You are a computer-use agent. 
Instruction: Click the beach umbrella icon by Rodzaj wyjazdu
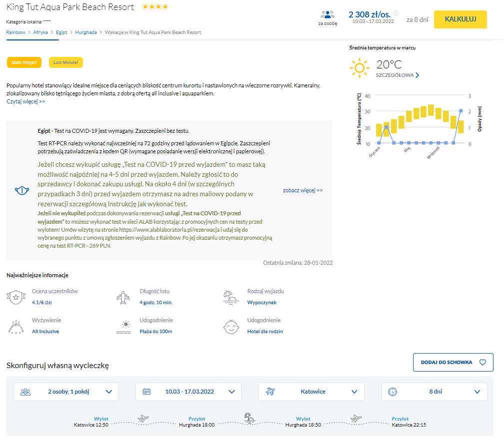pos(231,297)
